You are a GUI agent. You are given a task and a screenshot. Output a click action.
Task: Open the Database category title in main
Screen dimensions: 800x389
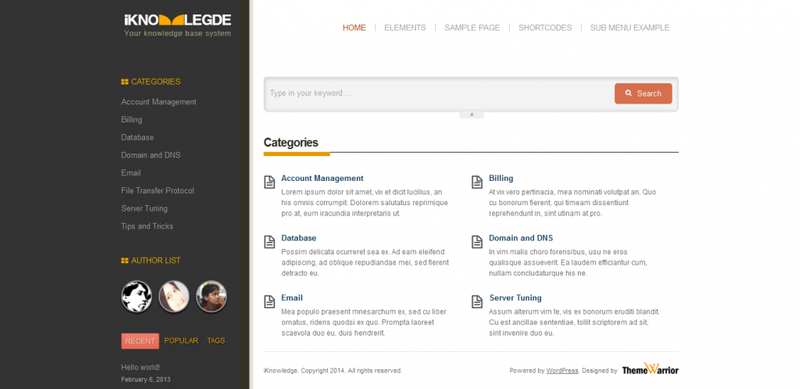298,238
